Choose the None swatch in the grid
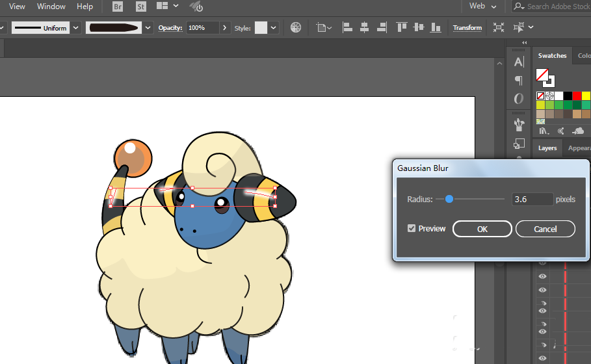The image size is (591, 364). point(540,96)
